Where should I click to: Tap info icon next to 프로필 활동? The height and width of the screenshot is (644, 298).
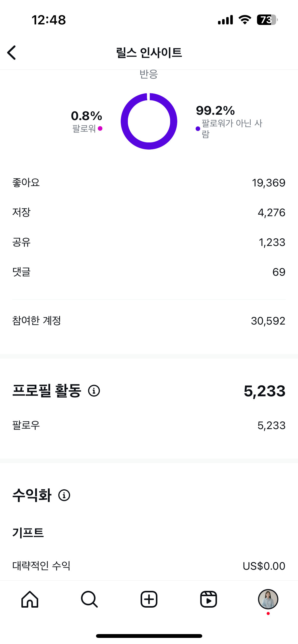[94, 391]
